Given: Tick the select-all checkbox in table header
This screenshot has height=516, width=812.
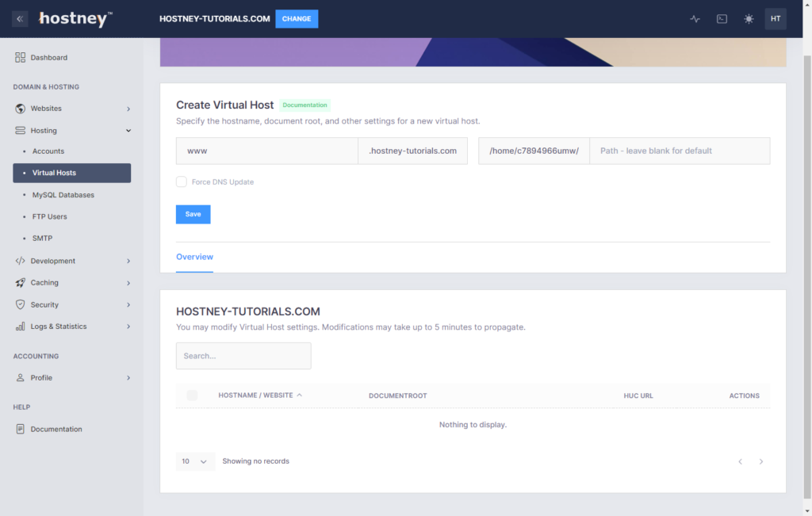Looking at the screenshot, I should pyautogui.click(x=192, y=396).
